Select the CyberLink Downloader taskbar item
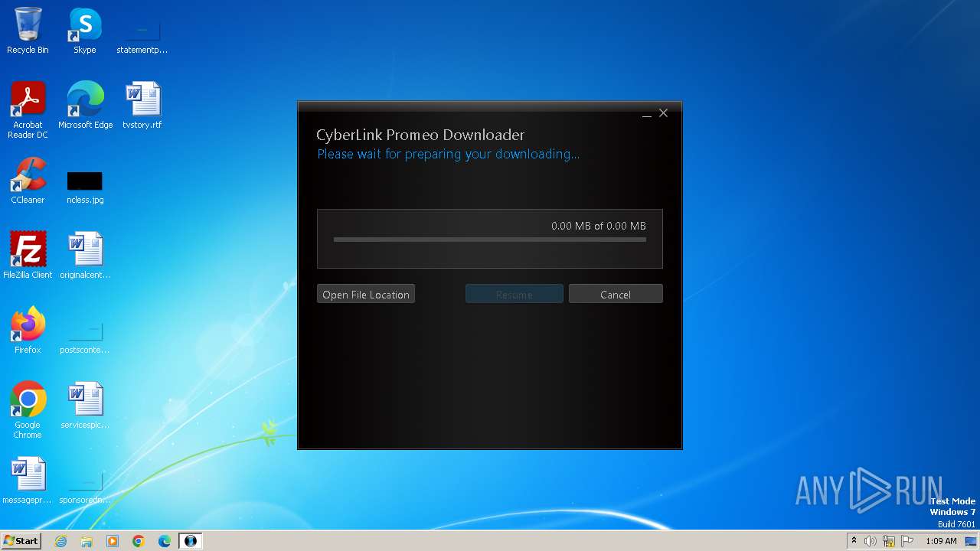The image size is (980, 551). pos(190,541)
